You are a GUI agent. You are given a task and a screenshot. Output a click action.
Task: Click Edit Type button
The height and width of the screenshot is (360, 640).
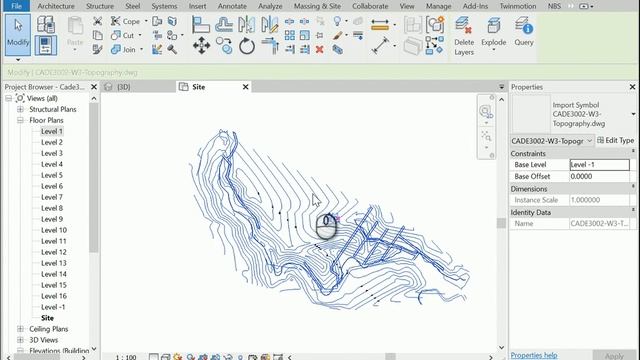pyautogui.click(x=616, y=140)
